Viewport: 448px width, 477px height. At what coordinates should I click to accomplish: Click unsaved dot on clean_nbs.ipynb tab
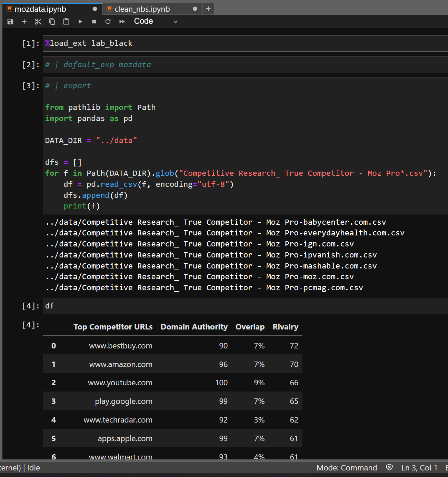click(x=195, y=9)
